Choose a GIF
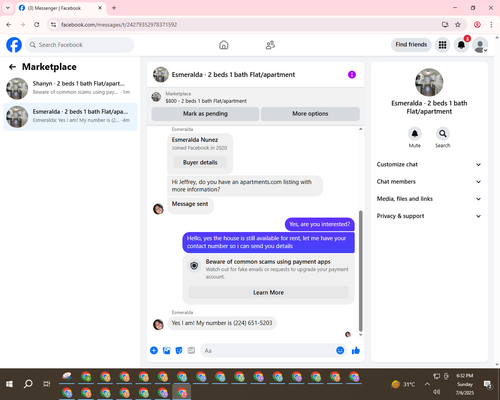Image resolution: width=500 pixels, height=400 pixels. 191,350
